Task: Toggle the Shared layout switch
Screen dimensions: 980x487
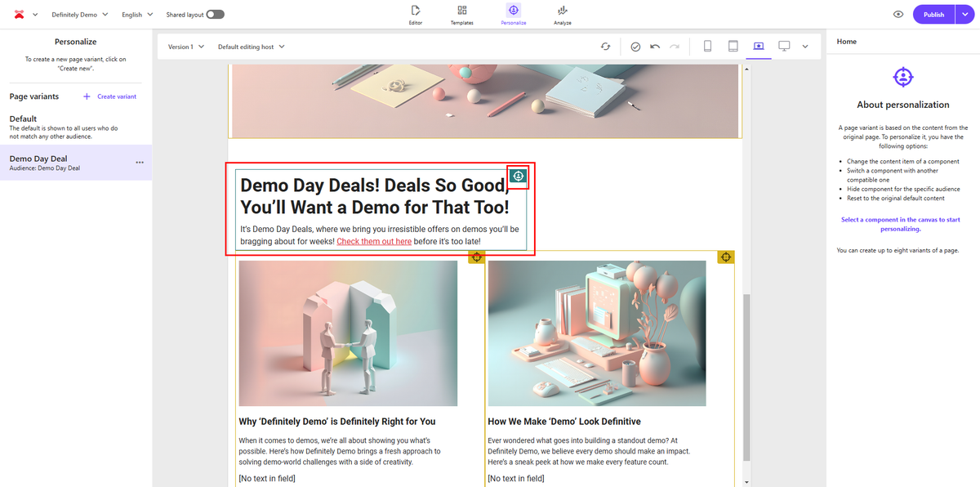Action: 216,15
